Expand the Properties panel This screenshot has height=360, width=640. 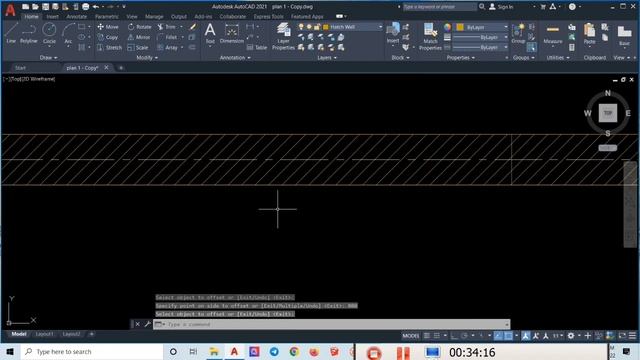pos(461,58)
